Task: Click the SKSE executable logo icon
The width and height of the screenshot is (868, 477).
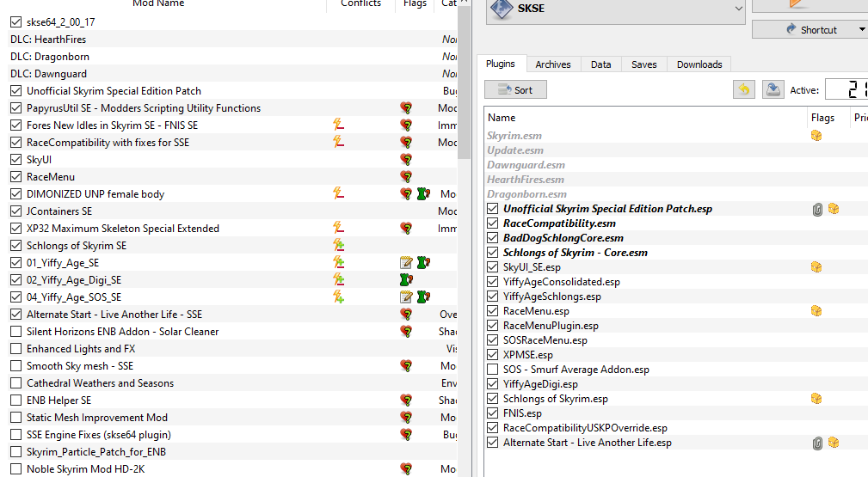Action: point(502,9)
